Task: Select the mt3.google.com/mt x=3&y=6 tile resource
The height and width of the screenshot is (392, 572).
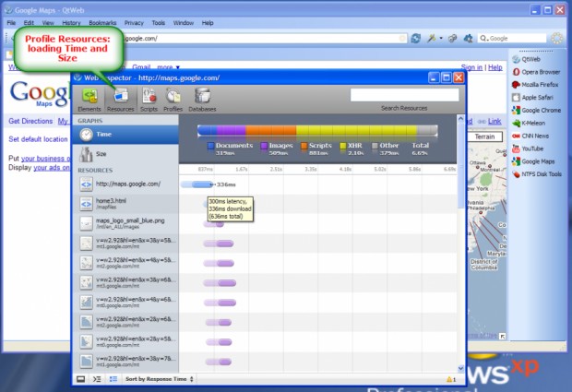Action: pyautogui.click(x=125, y=282)
